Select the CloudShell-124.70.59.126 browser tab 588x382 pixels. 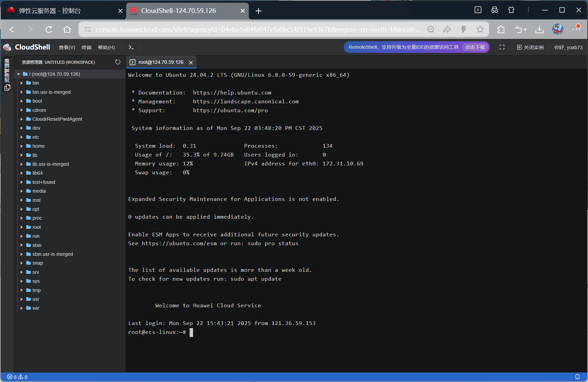187,11
